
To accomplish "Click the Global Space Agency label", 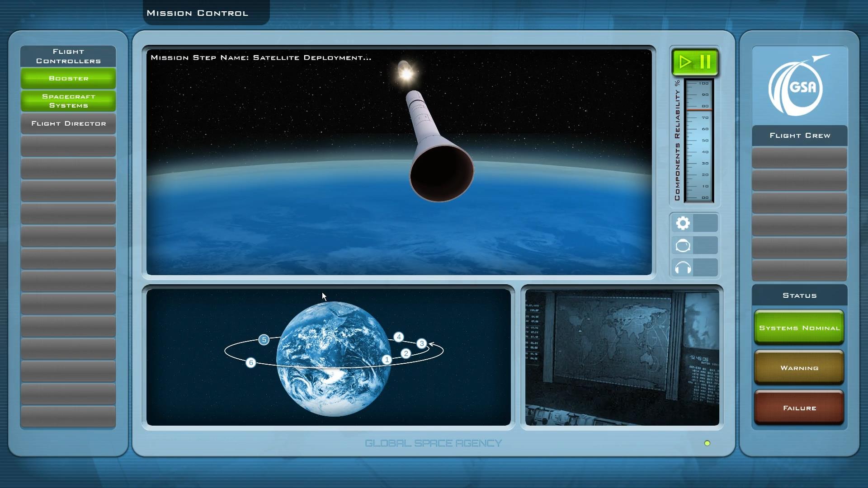I will point(433,443).
